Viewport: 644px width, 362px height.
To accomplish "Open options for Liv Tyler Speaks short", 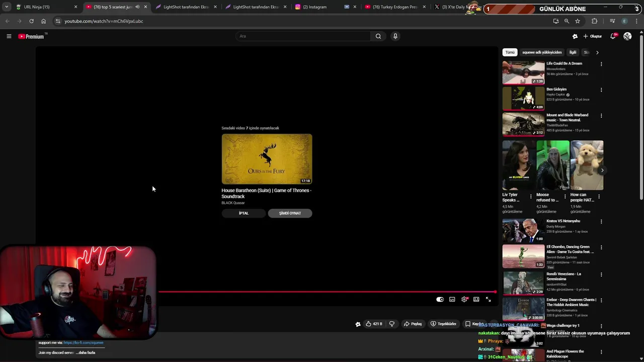I will (x=530, y=197).
